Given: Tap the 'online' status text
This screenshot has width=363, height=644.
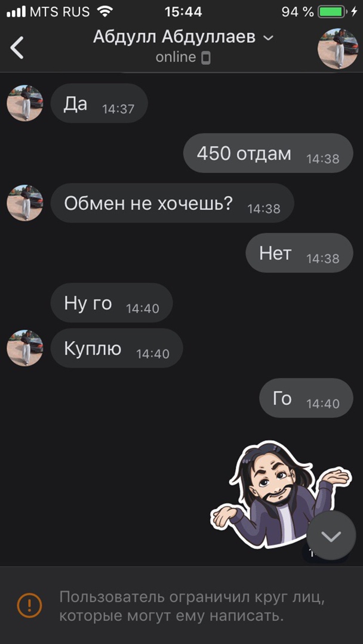Looking at the screenshot, I should (176, 57).
